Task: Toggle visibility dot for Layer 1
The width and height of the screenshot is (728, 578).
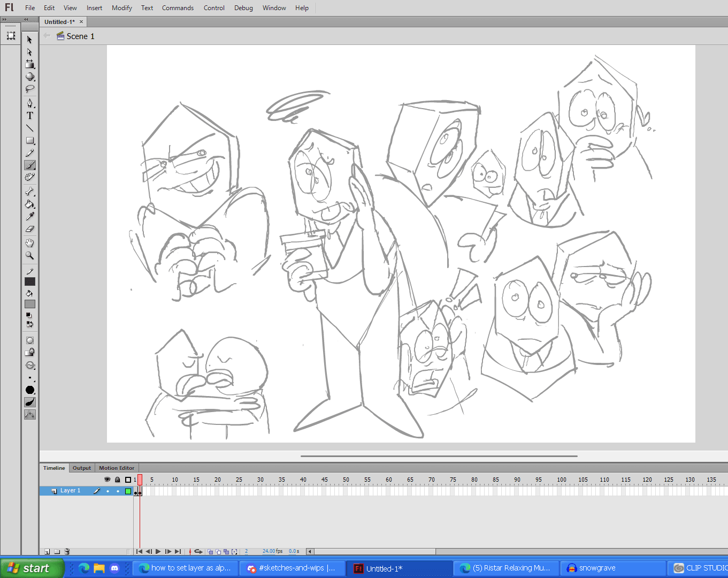Action: tap(108, 491)
